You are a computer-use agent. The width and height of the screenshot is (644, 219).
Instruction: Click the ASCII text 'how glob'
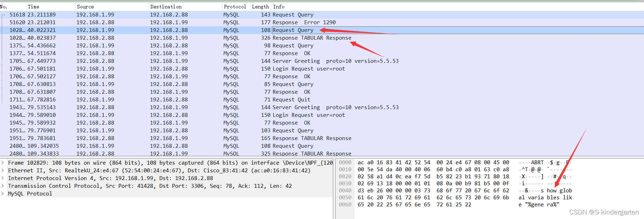coord(560,191)
